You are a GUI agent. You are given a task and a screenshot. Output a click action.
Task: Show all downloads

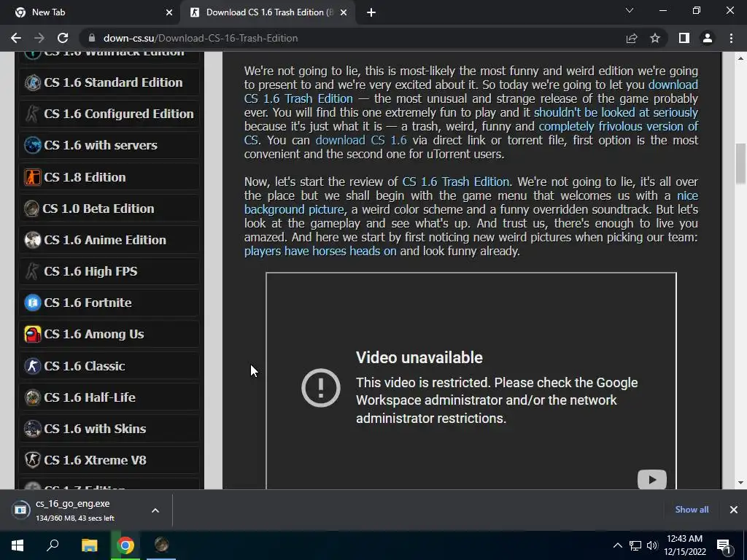tap(692, 510)
